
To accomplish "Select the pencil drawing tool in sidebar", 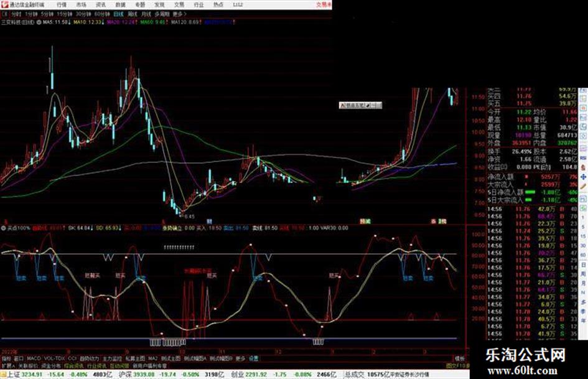I will [x=583, y=186].
